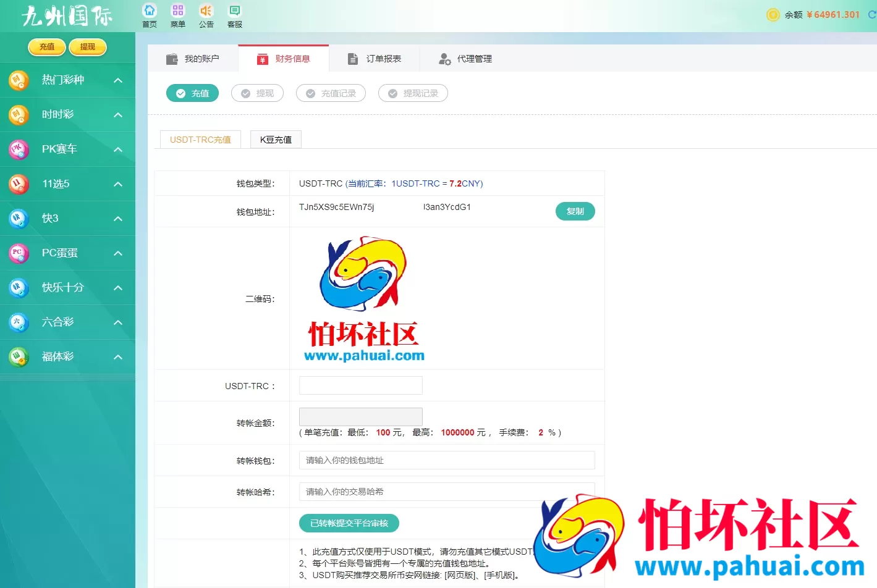Screen dimensions: 877x588
Task: Switch to the 订单报表 tab
Action: point(375,59)
